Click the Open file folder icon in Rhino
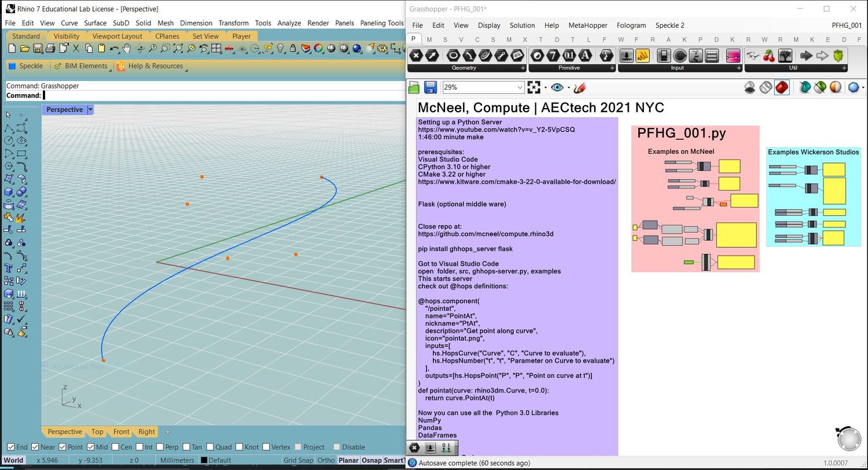Image resolution: width=868 pixels, height=470 pixels. coord(25,49)
